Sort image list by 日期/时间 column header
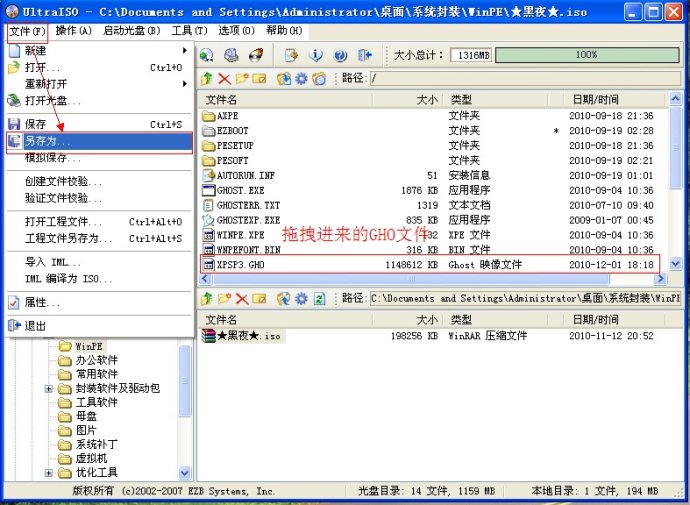The width and height of the screenshot is (690, 505). (x=616, y=100)
